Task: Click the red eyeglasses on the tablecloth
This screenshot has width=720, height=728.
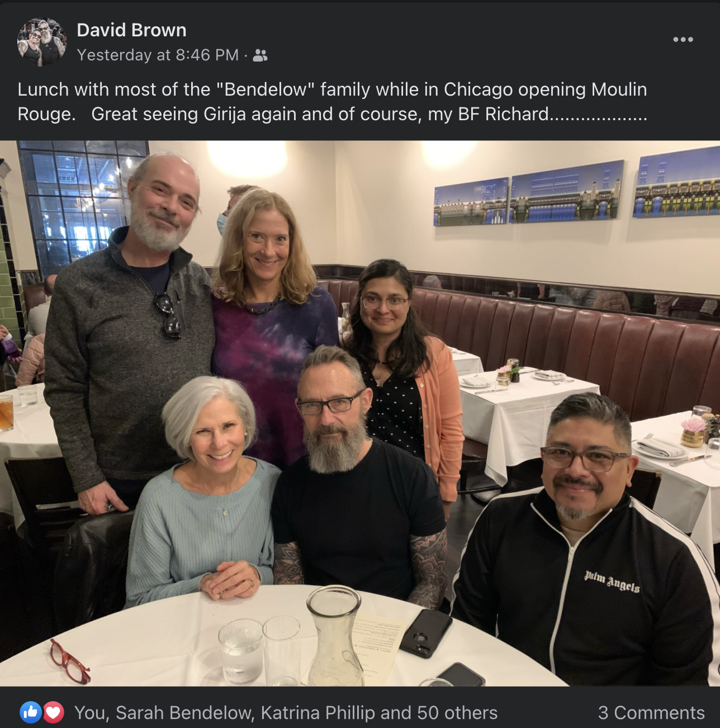Action: coord(70,661)
